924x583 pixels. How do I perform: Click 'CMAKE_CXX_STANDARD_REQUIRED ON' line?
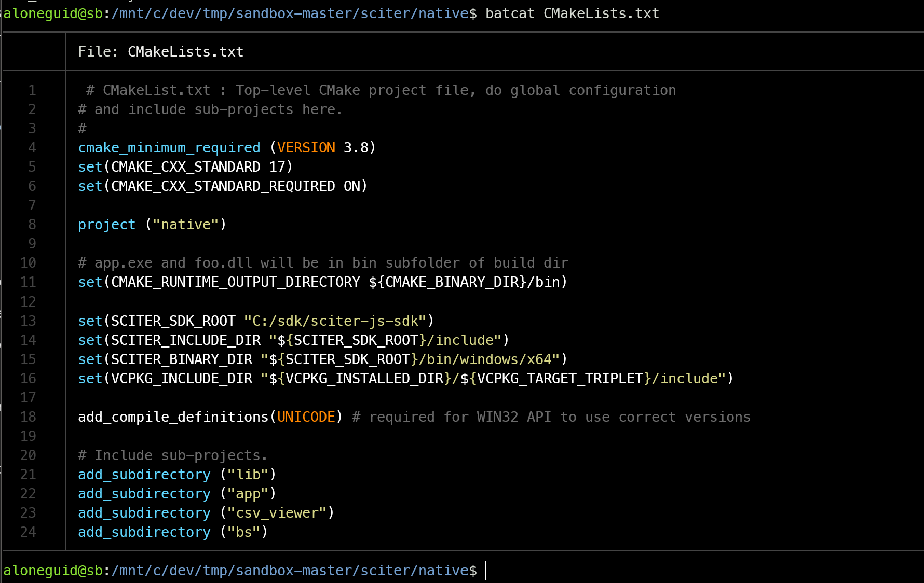click(x=223, y=186)
